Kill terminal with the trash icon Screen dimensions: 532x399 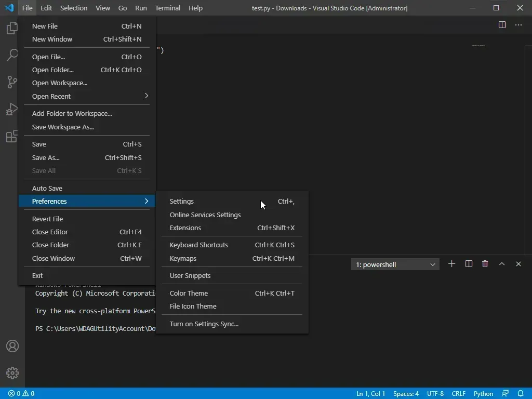point(485,264)
